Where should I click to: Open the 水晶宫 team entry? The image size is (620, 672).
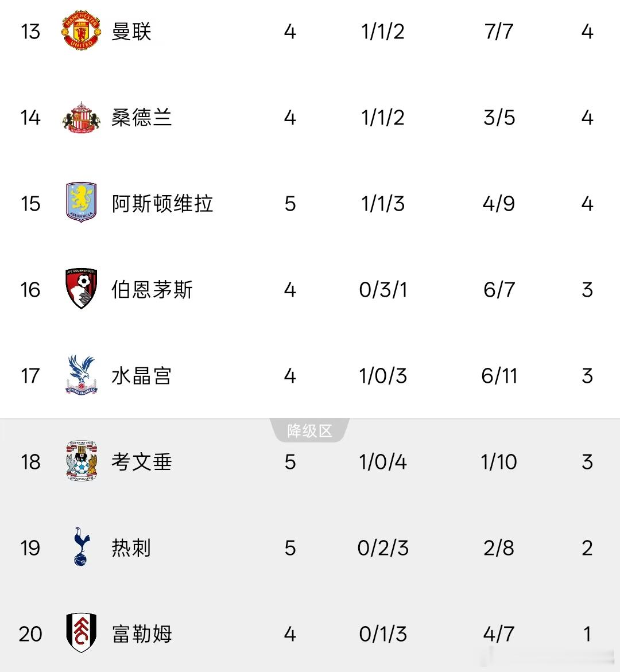(141, 376)
